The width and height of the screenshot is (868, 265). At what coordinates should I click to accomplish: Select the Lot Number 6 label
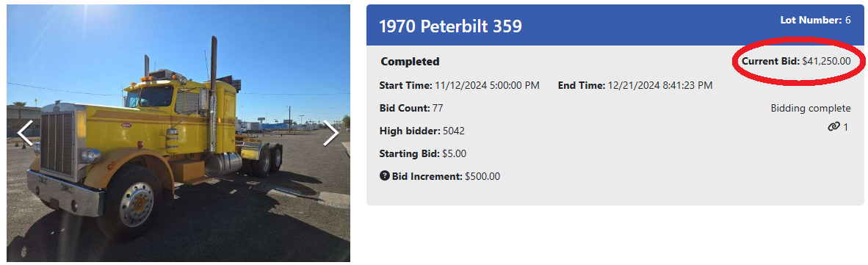(x=815, y=20)
